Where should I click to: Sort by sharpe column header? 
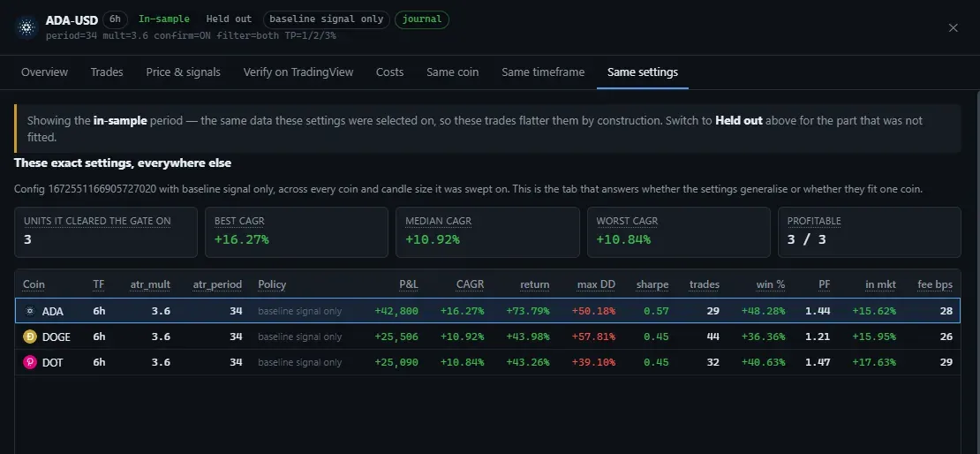point(652,284)
